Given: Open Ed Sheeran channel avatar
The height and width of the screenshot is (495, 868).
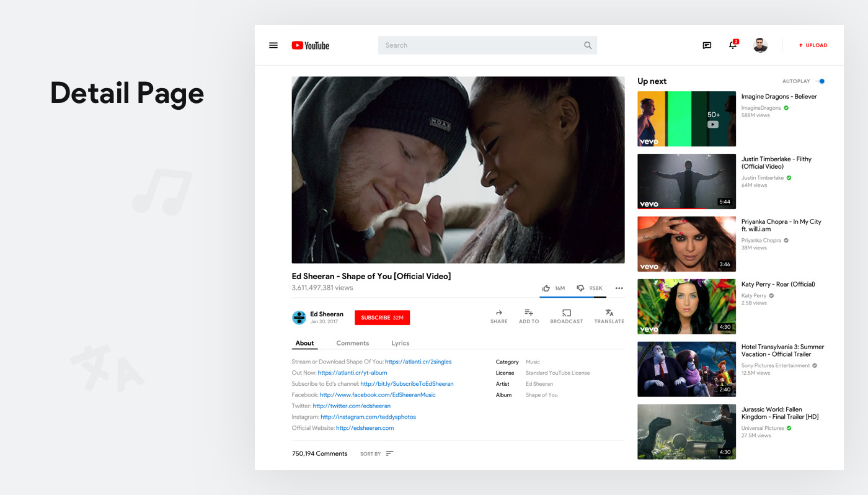Looking at the screenshot, I should [x=299, y=318].
